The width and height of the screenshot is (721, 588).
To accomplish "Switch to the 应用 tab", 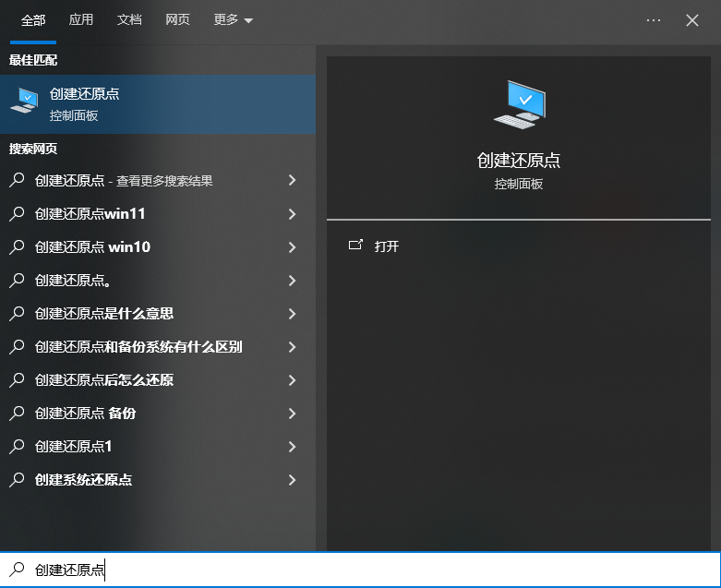I will coord(81,19).
